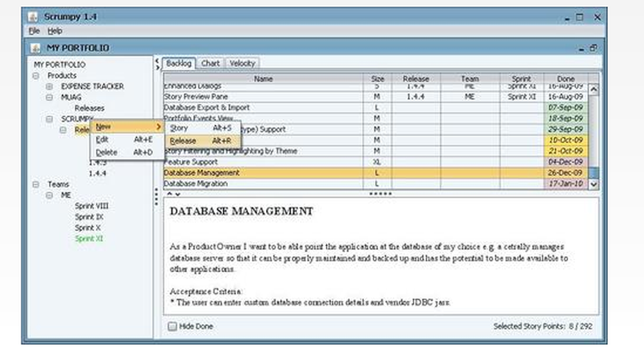The image size is (644, 356).
Task: Select the Story Preview Pane row
Action: 376,97
